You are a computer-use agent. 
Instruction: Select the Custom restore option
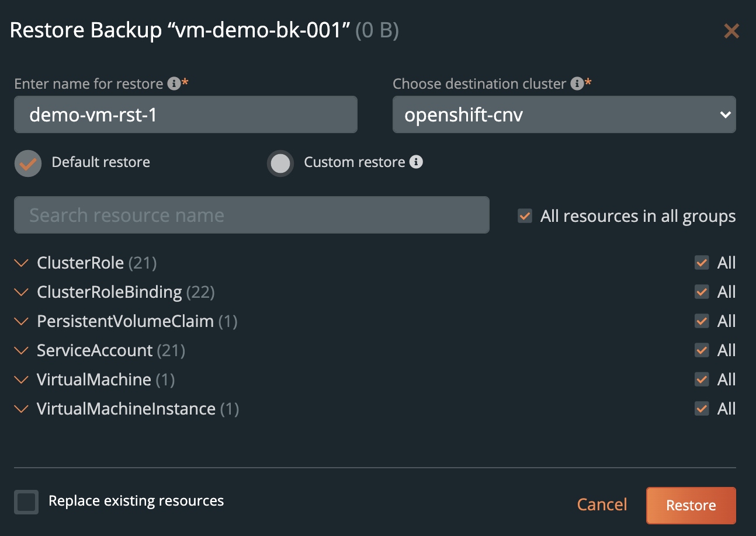[280, 163]
